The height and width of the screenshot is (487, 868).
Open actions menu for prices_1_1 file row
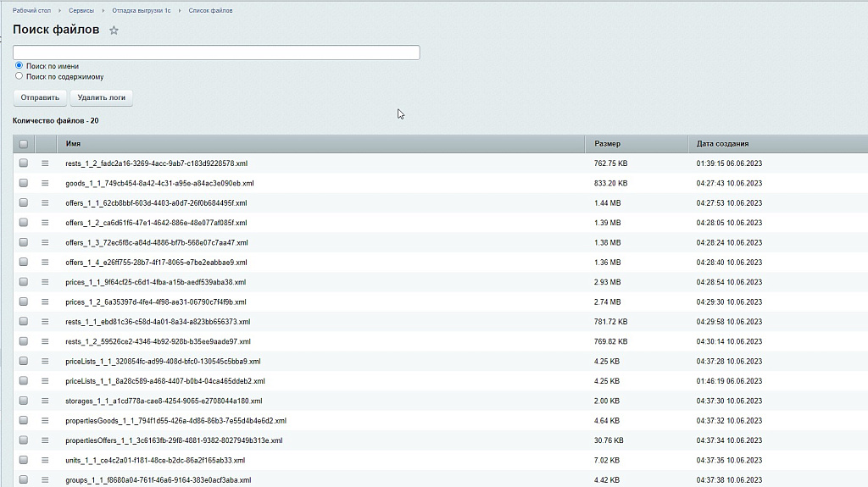click(46, 282)
